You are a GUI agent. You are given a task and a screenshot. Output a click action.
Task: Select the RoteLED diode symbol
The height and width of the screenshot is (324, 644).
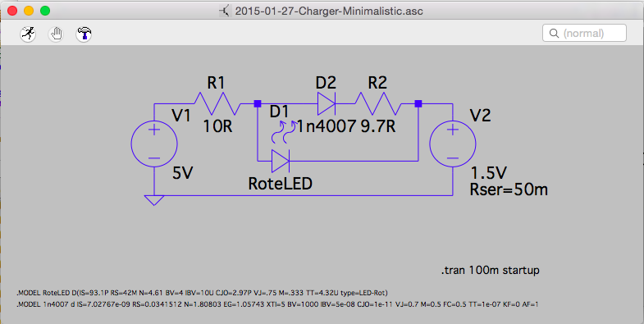281,161
